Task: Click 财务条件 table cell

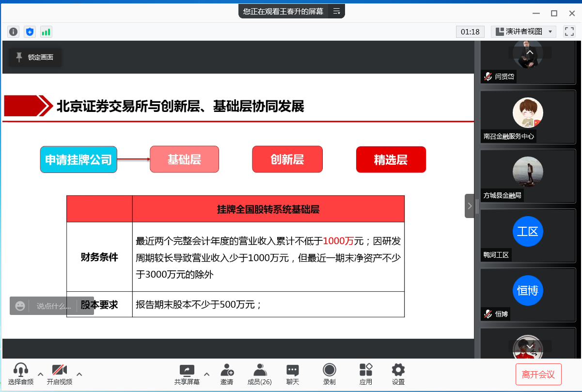Action: click(x=99, y=257)
